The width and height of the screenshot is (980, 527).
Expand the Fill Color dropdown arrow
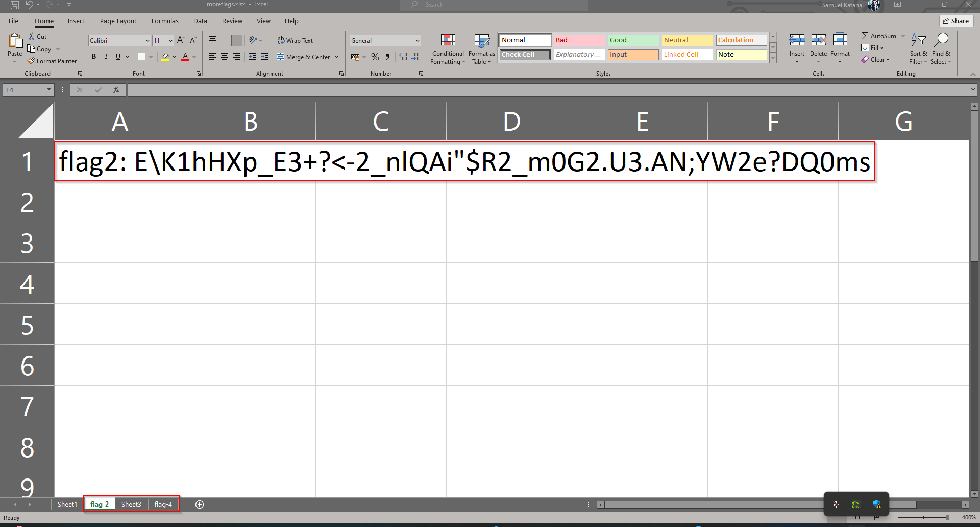coord(174,57)
